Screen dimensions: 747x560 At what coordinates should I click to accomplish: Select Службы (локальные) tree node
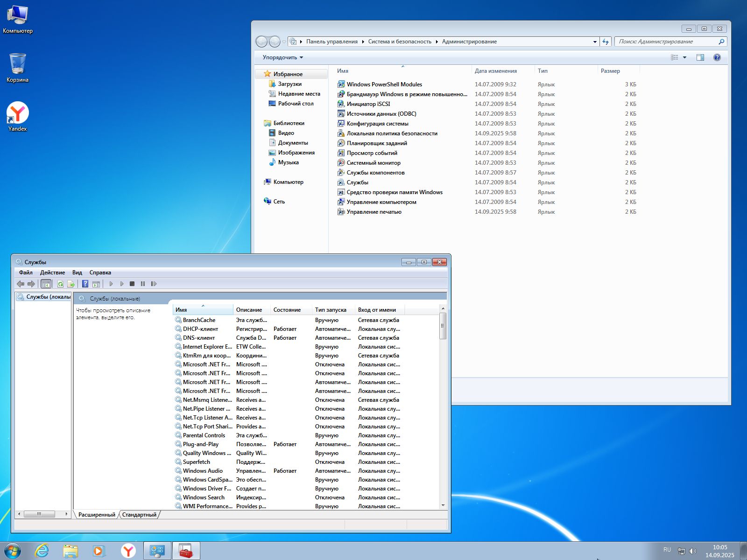tap(44, 297)
